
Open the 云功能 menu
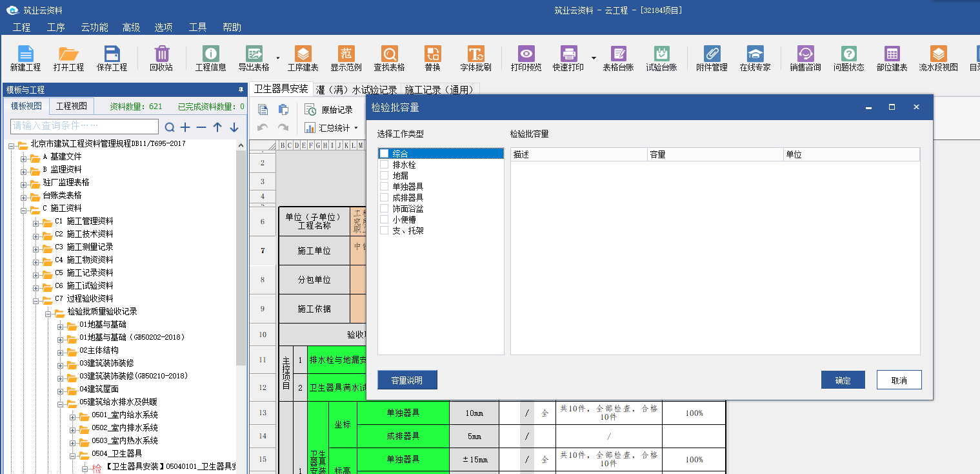click(94, 27)
